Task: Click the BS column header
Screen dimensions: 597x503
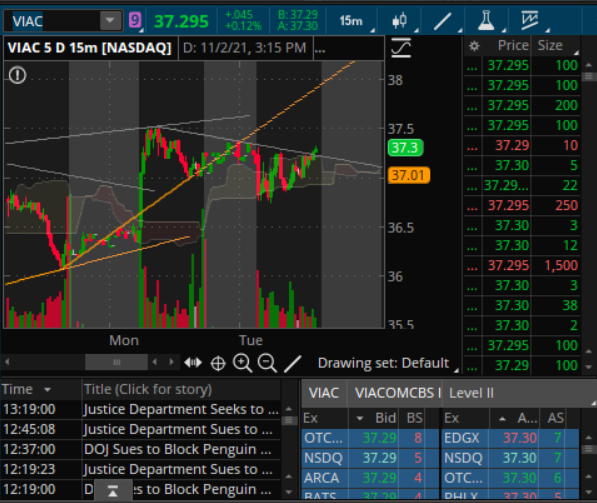Action: tap(415, 418)
